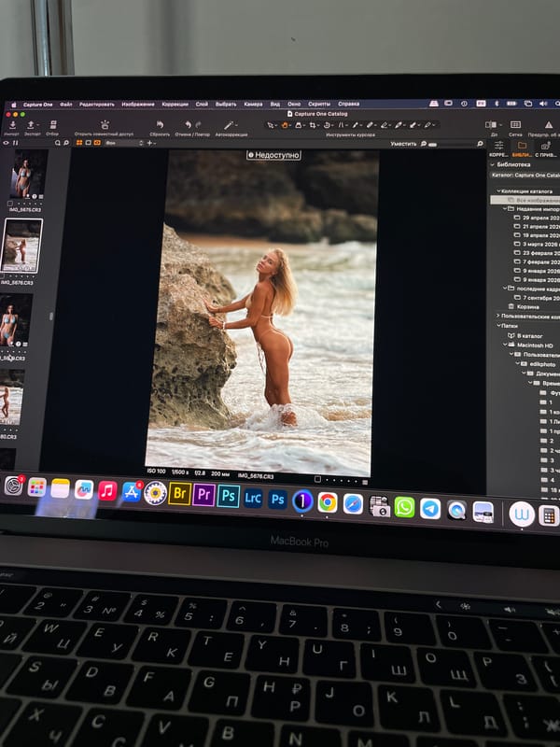
Task: Click the Сбросить reset icon
Action: (160, 124)
